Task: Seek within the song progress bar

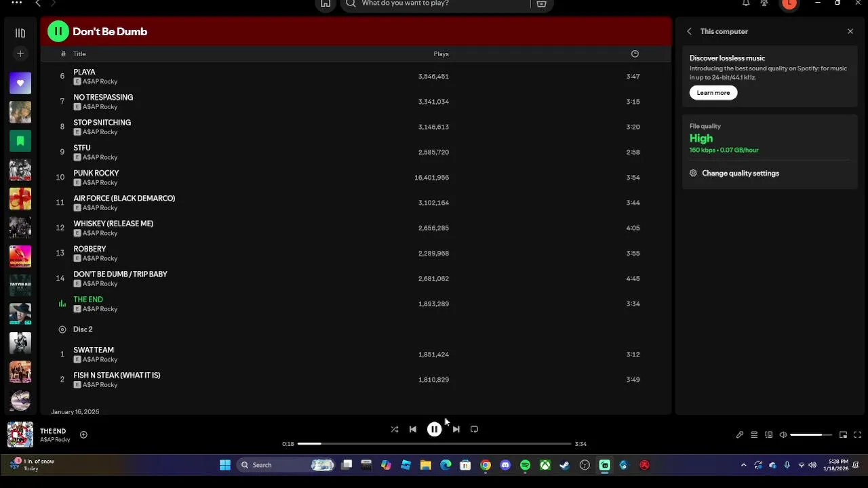Action: pyautogui.click(x=434, y=444)
